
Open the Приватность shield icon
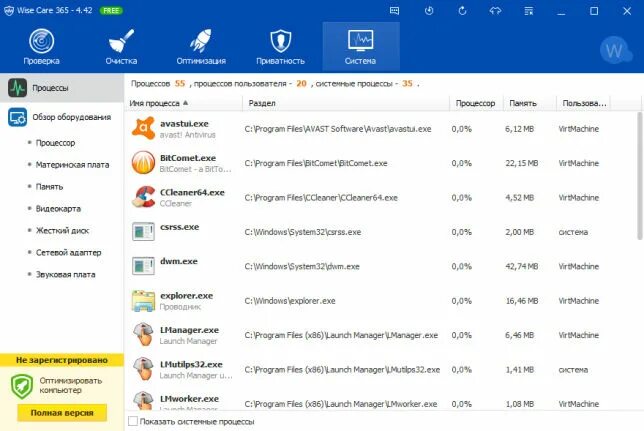[281, 41]
